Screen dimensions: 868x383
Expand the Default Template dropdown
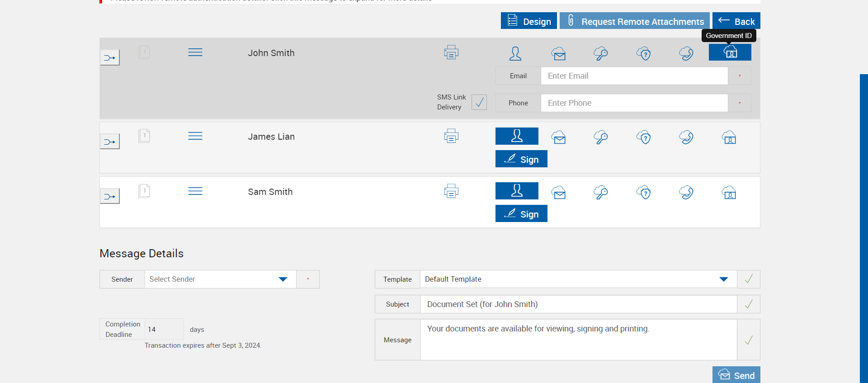point(723,279)
